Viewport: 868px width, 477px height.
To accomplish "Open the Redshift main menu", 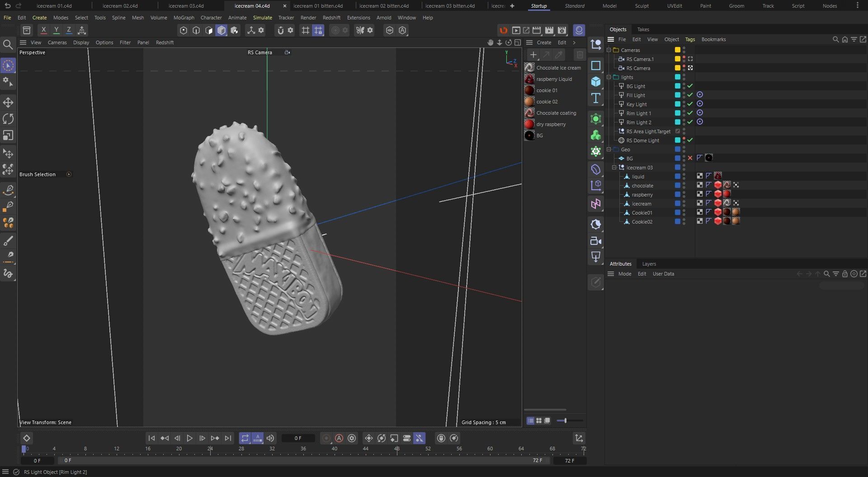I will 331,18.
